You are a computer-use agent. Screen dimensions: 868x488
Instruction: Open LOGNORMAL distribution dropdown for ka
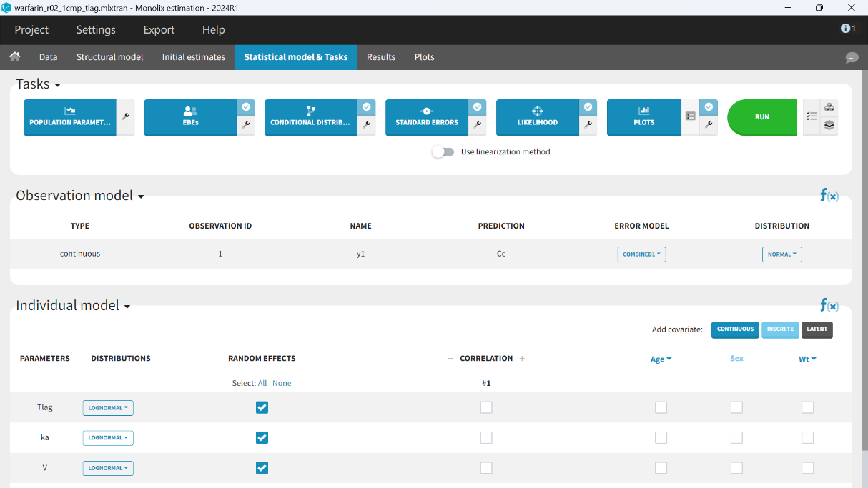point(108,438)
